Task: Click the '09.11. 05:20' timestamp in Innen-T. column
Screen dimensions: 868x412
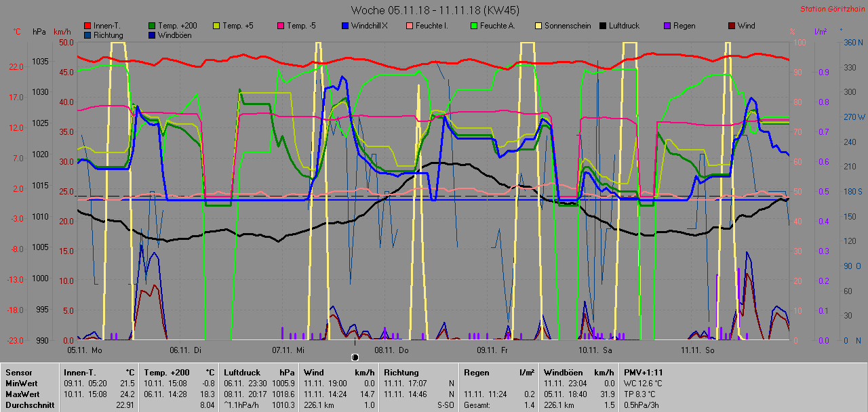Action: point(85,384)
